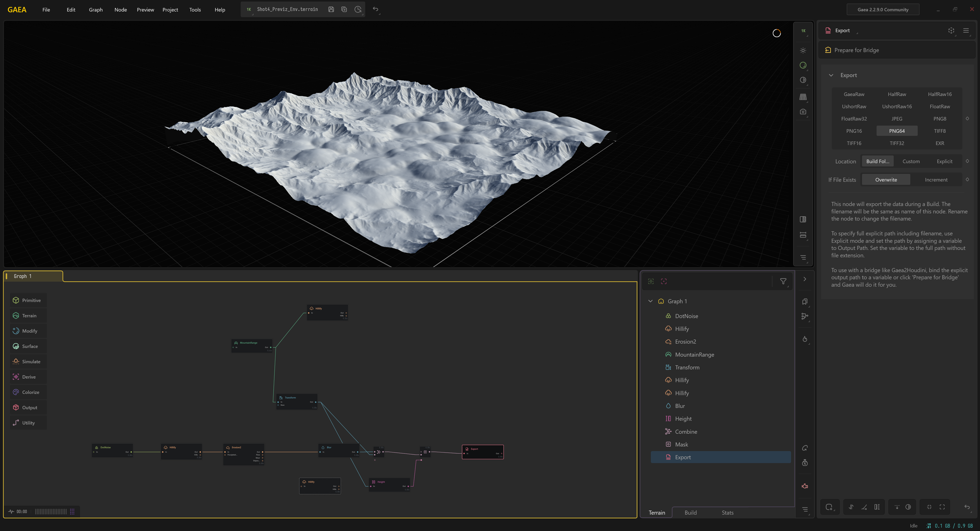
Task: Click the sun lighting icon in viewport toolbar
Action: (x=803, y=51)
